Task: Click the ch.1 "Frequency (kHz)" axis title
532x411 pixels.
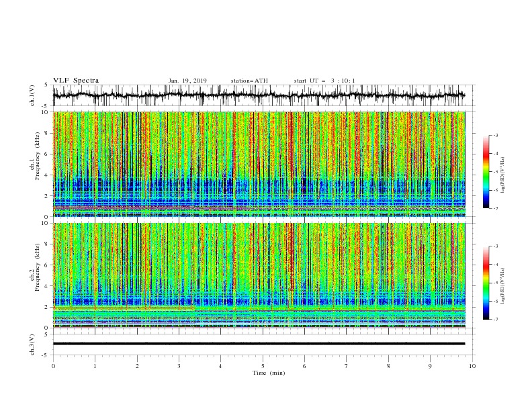Action: (x=37, y=156)
